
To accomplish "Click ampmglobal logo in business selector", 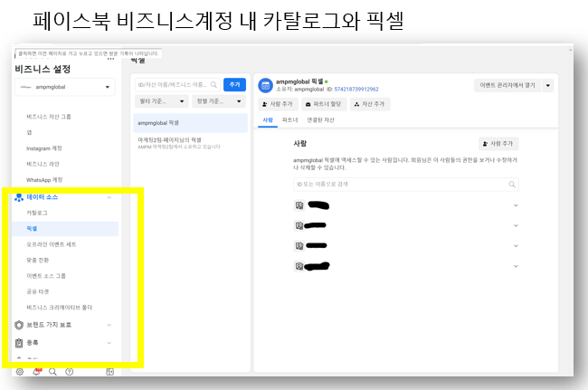I will click(25, 87).
